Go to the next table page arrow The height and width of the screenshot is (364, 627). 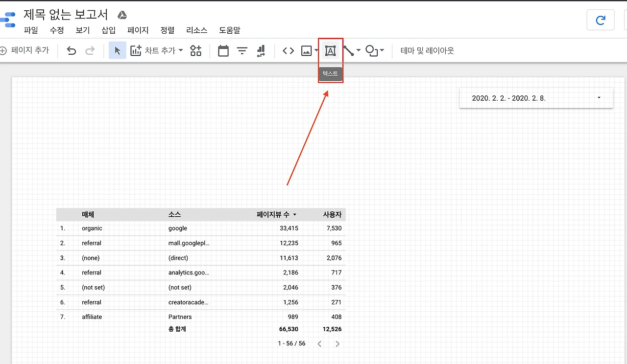(x=338, y=344)
